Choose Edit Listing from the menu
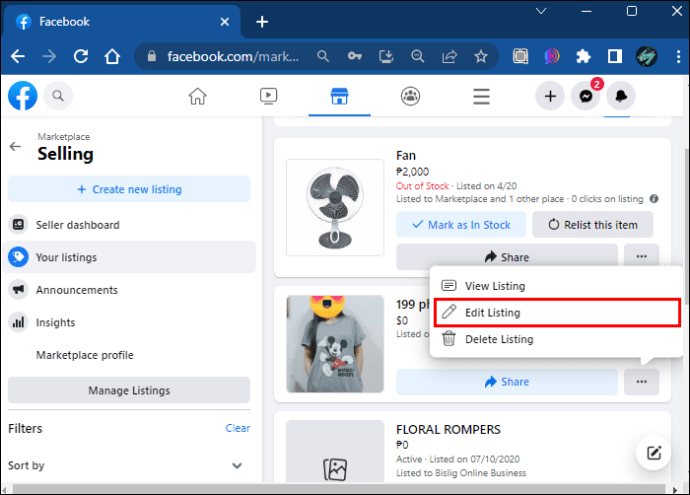690x495 pixels. tap(556, 312)
